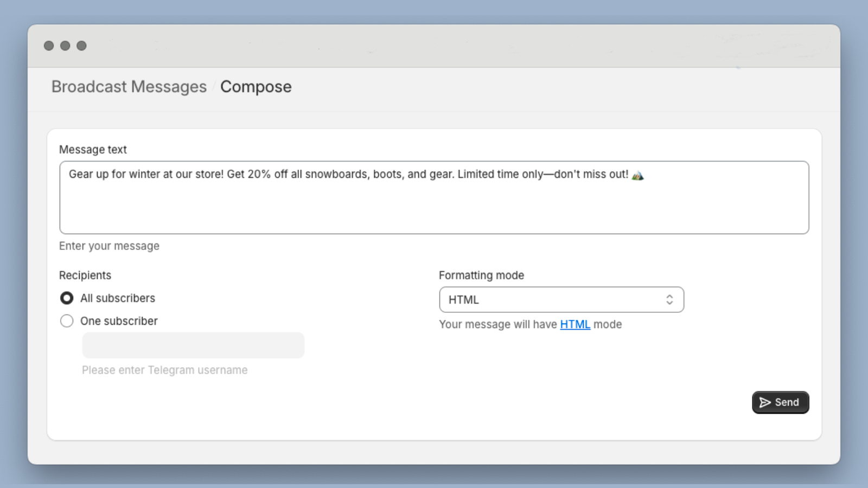This screenshot has width=868, height=488.
Task: Choose the One subscriber radio option
Action: [x=67, y=321]
